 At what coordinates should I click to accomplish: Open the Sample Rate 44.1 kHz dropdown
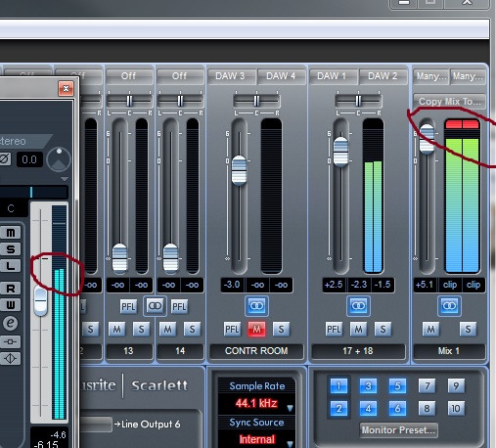[256, 404]
